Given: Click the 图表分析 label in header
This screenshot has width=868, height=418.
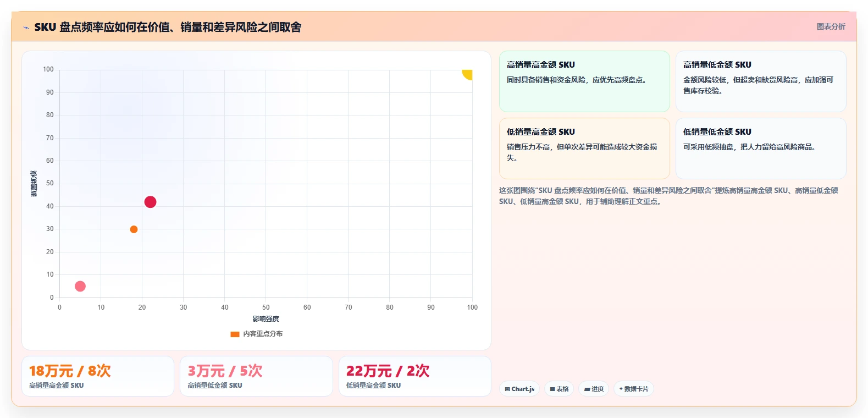Looking at the screenshot, I should [x=831, y=26].
